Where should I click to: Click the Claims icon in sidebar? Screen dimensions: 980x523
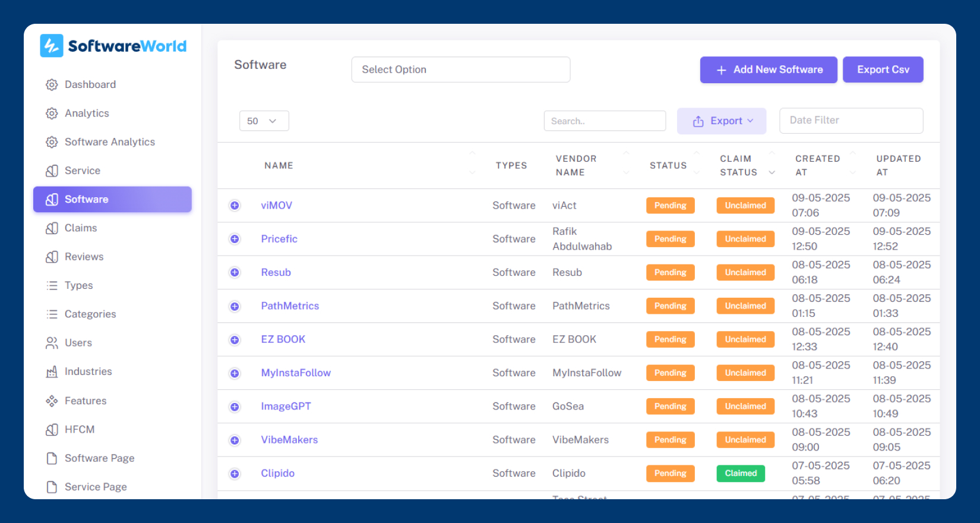[x=52, y=228]
